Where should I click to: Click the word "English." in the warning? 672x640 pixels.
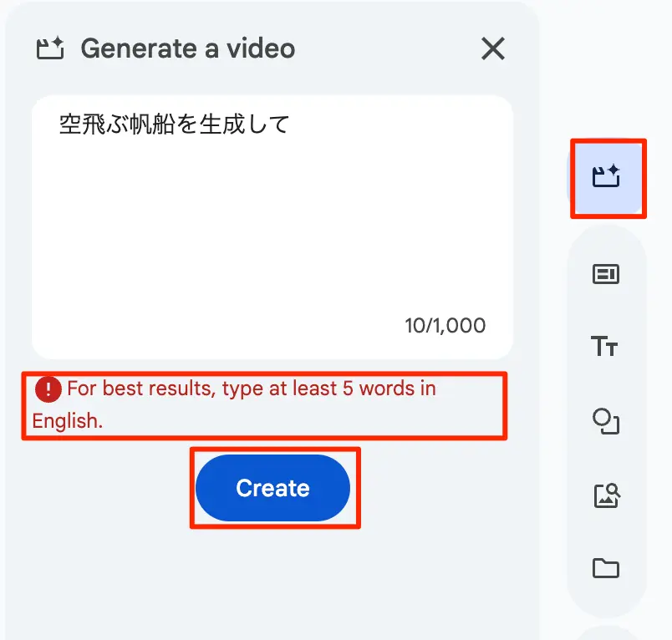(x=68, y=421)
